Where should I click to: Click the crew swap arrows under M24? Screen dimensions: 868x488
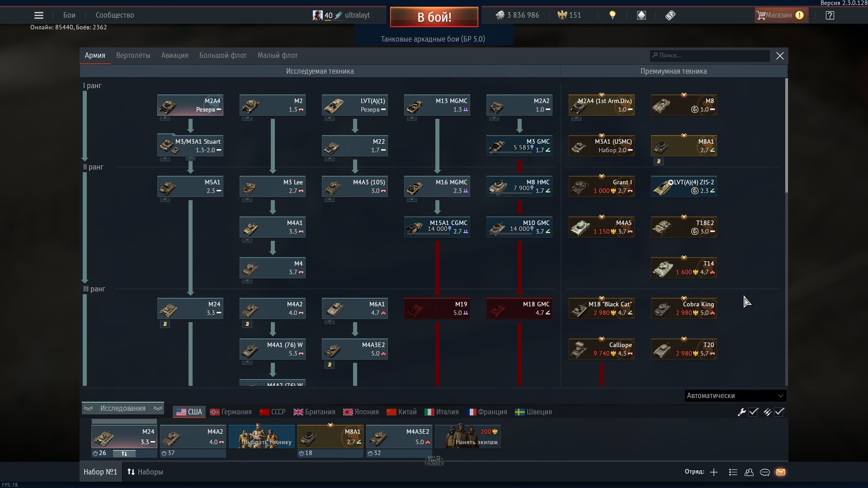124,453
